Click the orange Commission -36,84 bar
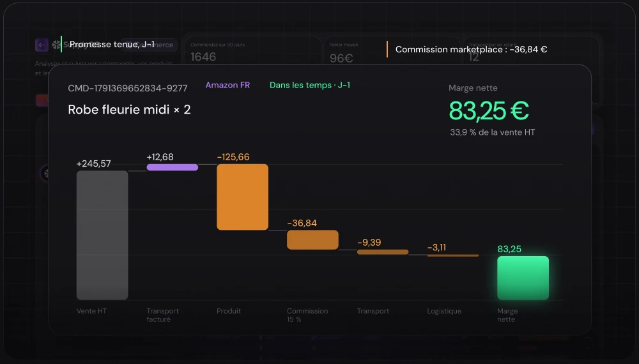Viewport: 639px width, 364px height. point(312,240)
